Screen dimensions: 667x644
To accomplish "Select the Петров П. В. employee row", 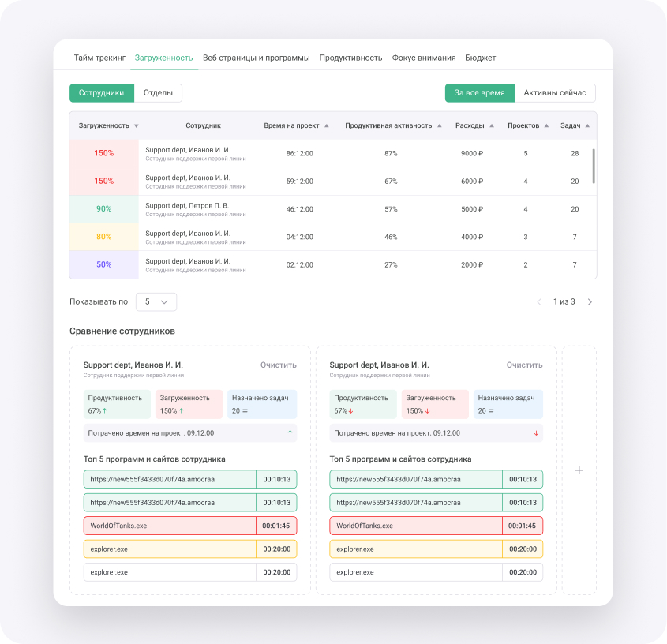I will [x=333, y=209].
